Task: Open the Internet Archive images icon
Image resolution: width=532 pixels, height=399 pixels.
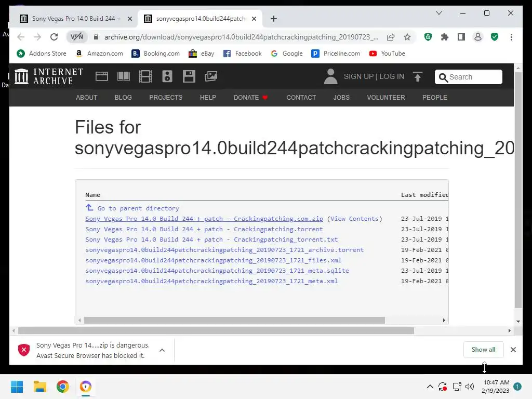Action: (x=211, y=76)
